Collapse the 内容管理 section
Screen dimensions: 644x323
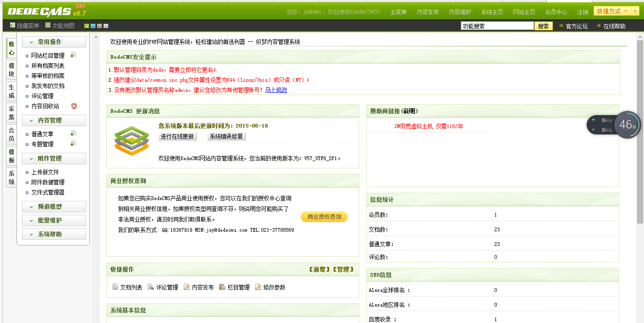pyautogui.click(x=54, y=120)
